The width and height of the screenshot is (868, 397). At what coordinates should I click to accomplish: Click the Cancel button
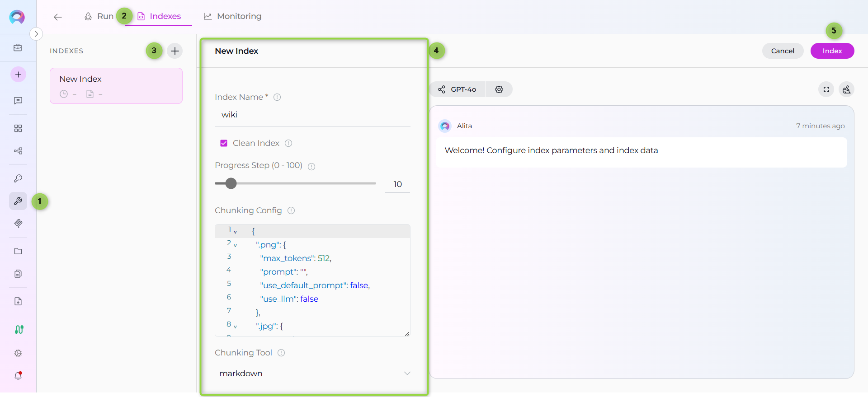tap(783, 51)
